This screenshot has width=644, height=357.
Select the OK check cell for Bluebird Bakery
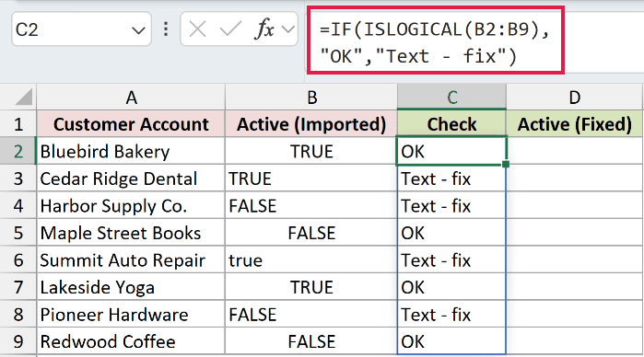(x=451, y=152)
